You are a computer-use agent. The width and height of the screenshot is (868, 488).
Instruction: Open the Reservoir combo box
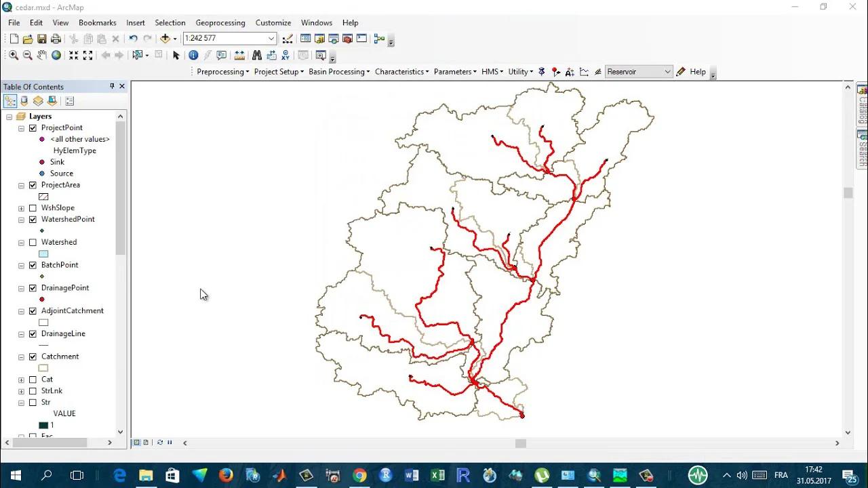pos(638,72)
